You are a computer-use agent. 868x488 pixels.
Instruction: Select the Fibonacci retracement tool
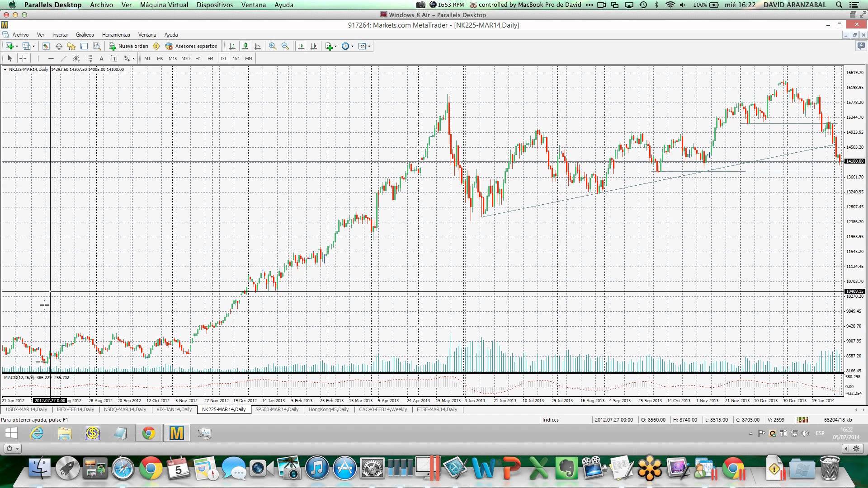coord(89,58)
